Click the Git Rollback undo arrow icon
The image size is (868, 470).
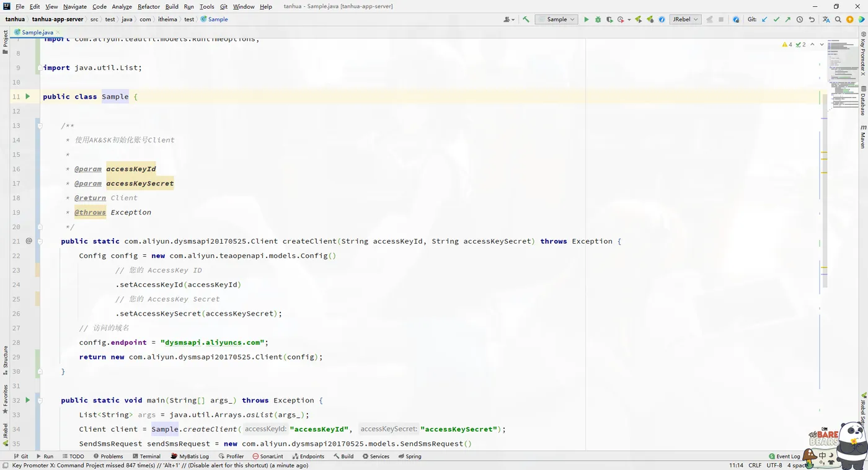812,19
